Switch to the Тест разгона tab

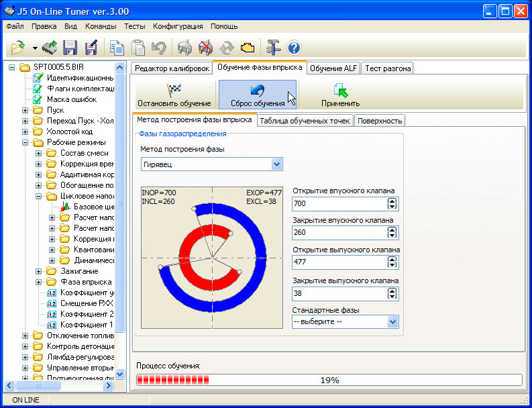click(388, 68)
